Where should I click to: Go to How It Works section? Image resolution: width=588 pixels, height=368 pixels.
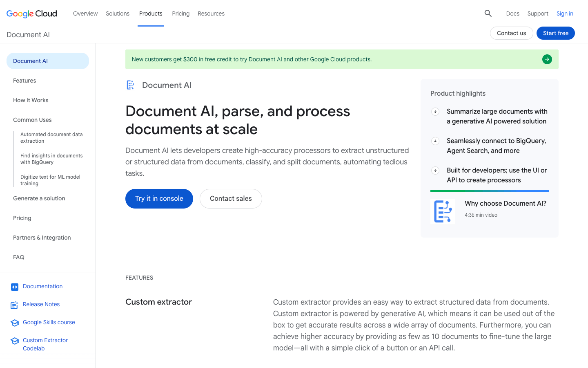(x=31, y=100)
